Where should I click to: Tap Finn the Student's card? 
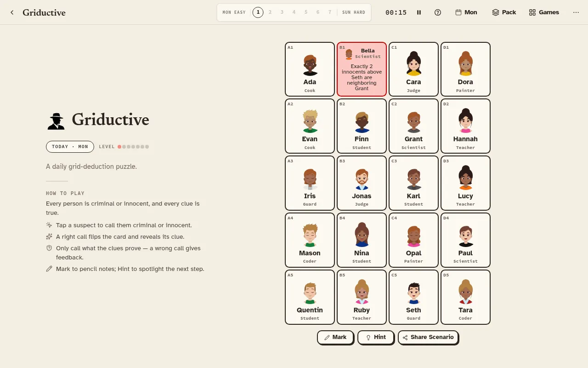362,126
